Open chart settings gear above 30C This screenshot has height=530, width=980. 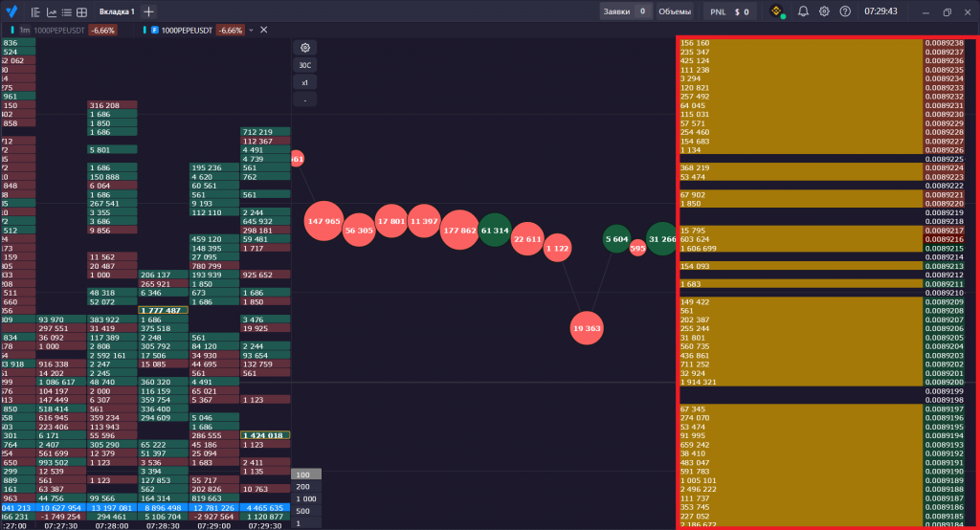(305, 47)
